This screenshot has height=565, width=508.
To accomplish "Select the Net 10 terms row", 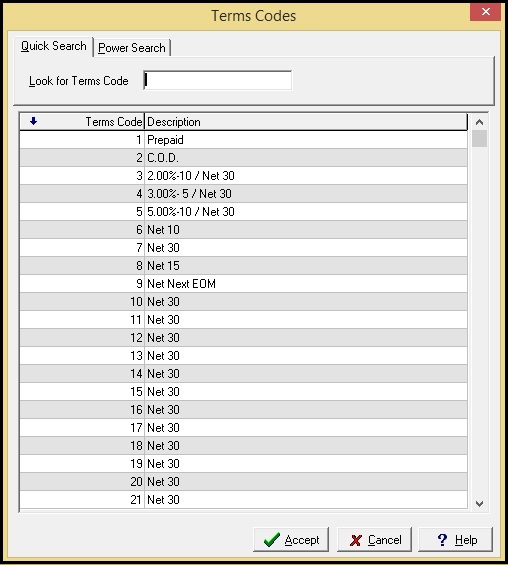I will point(244,230).
